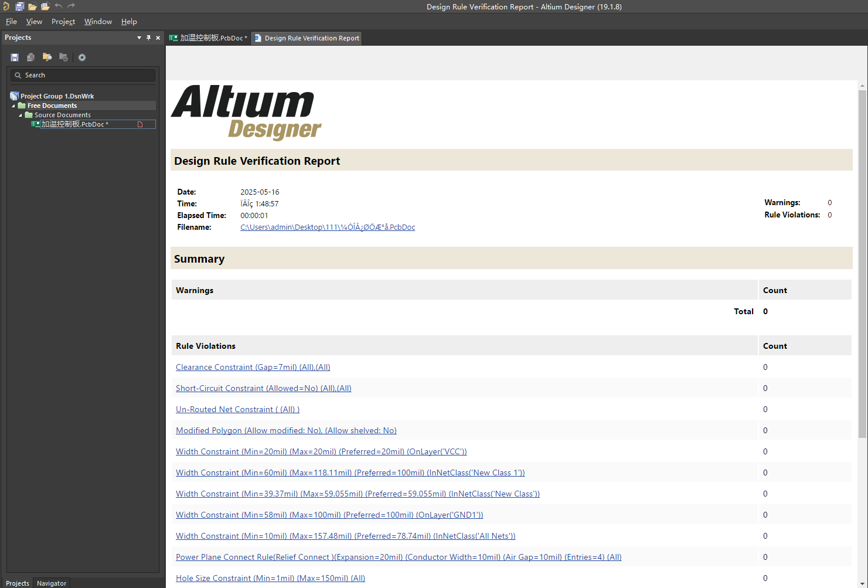Open the Hole Size Constraint link
The width and height of the screenshot is (868, 588).
(270, 579)
